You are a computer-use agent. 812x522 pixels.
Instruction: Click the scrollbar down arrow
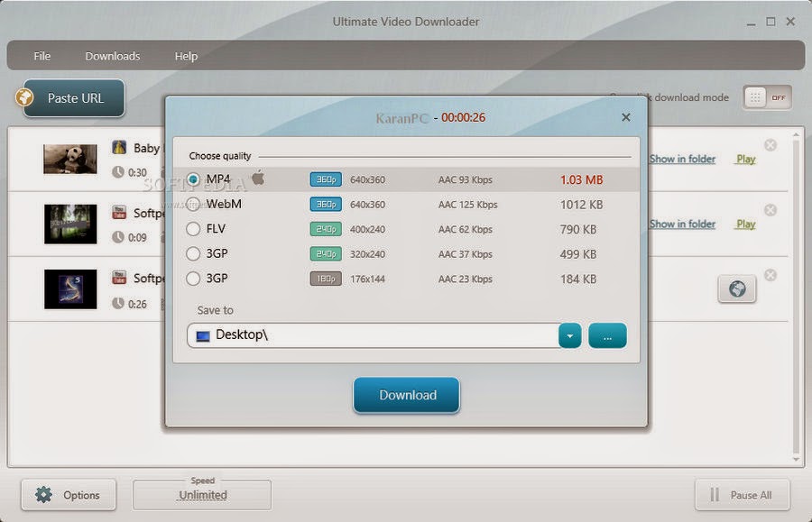[796, 459]
